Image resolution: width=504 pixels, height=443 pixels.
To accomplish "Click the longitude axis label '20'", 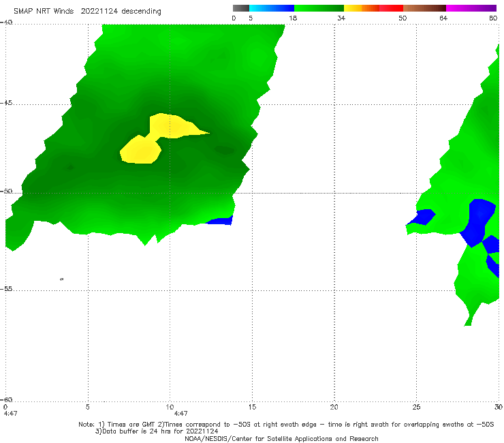I will coord(334,407).
